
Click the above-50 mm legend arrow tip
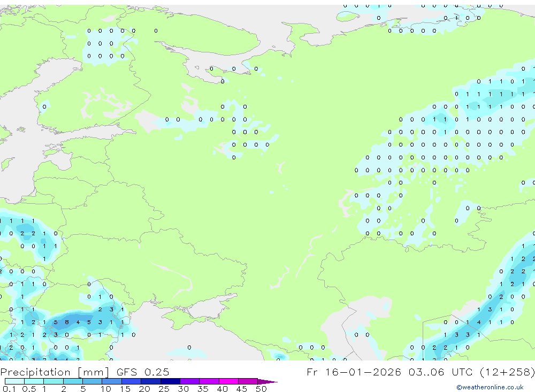pos(267,381)
